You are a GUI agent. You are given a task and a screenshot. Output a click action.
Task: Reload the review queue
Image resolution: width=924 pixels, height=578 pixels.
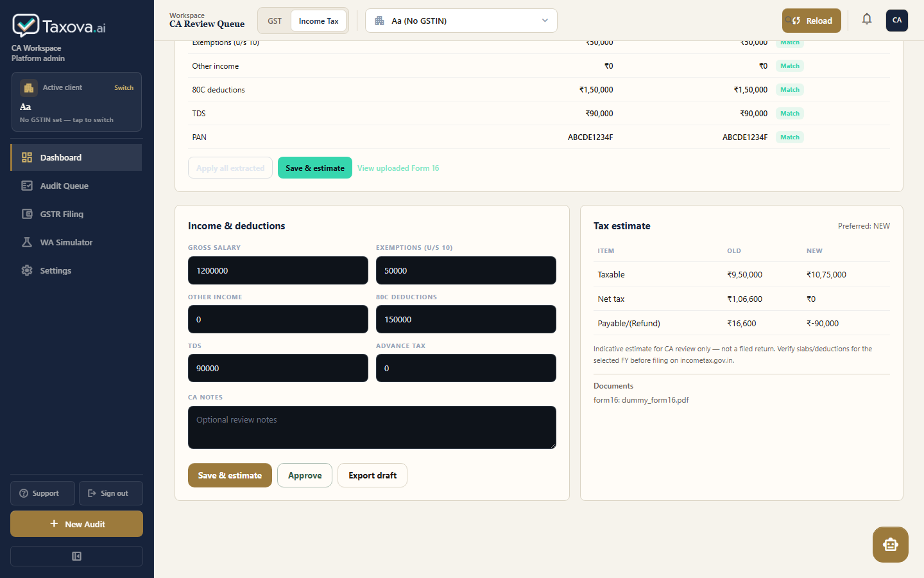[x=812, y=21]
